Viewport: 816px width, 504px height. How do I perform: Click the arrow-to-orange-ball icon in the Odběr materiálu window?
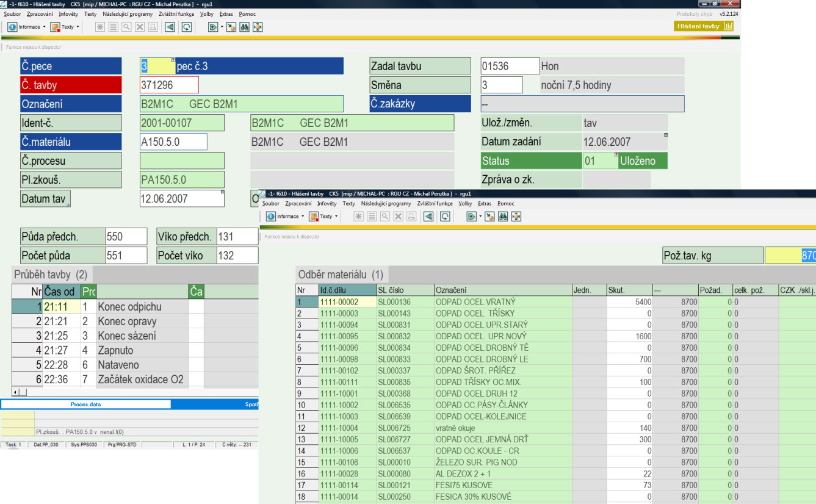[489, 216]
